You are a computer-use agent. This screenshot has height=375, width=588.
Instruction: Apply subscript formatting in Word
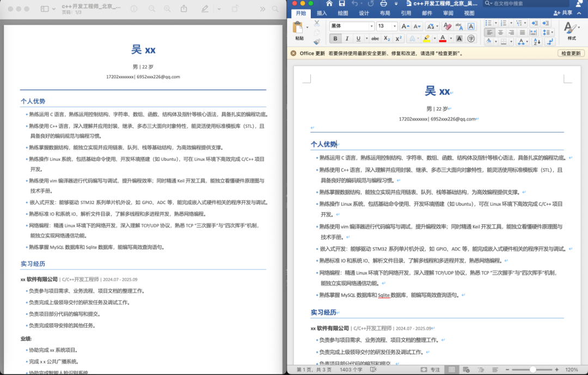(x=387, y=38)
